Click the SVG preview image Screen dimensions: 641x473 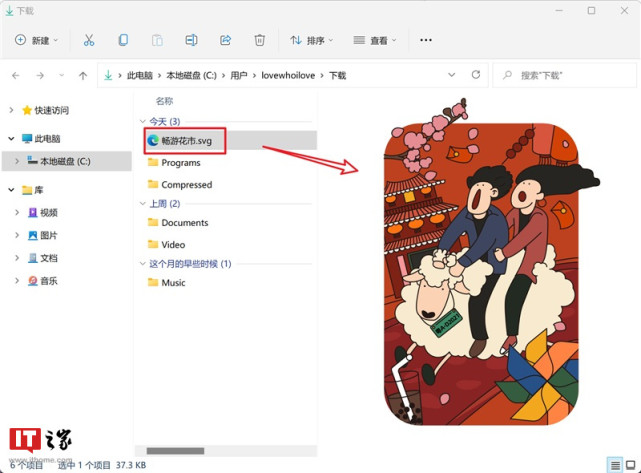click(491, 263)
